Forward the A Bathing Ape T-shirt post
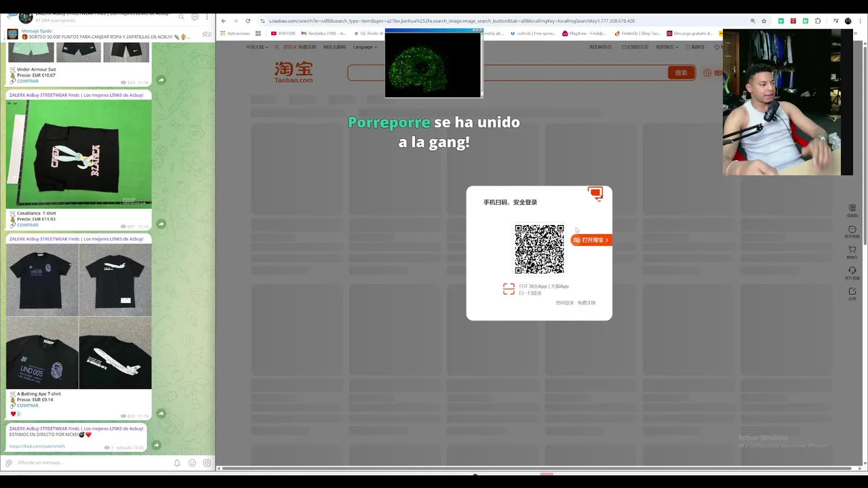The width and height of the screenshot is (868, 488). click(x=161, y=413)
